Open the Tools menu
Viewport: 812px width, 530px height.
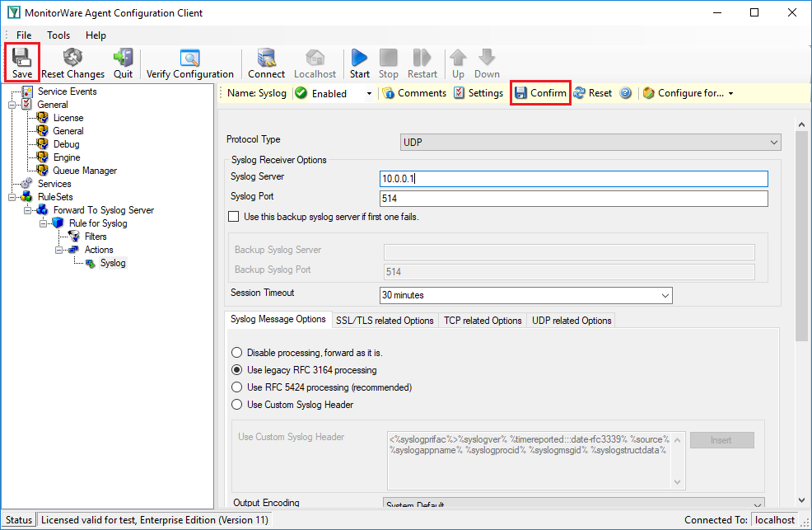pos(58,35)
